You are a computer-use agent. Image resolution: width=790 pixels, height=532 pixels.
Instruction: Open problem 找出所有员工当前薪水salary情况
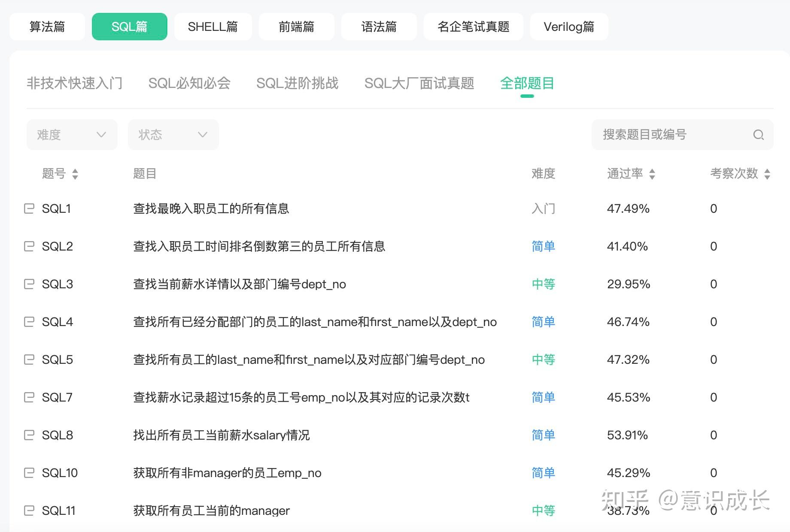click(x=222, y=435)
